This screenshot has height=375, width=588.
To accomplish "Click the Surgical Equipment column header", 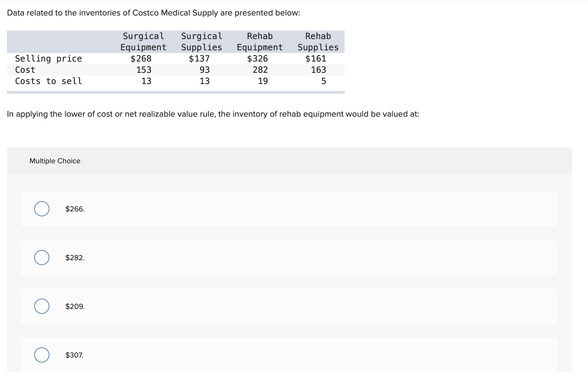I will pyautogui.click(x=143, y=42).
